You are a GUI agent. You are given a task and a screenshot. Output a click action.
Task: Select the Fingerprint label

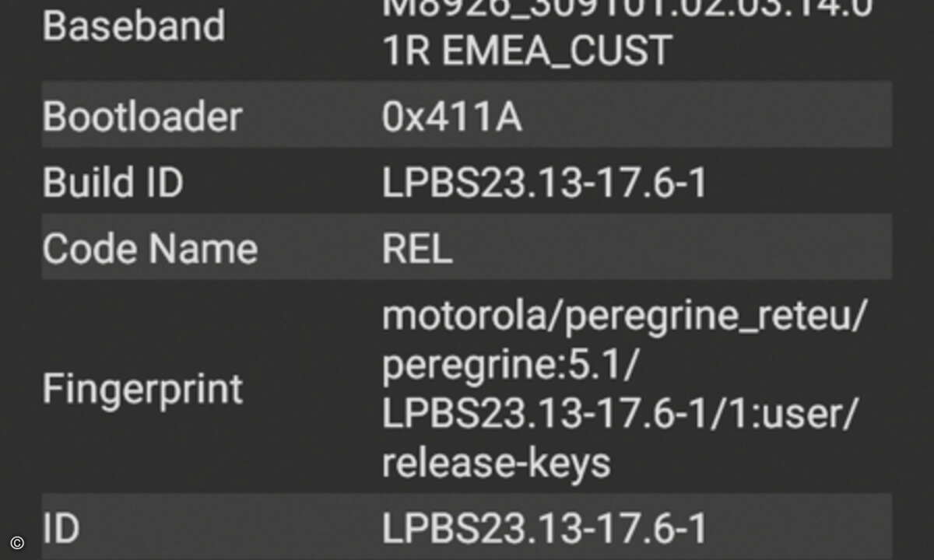click(x=142, y=388)
